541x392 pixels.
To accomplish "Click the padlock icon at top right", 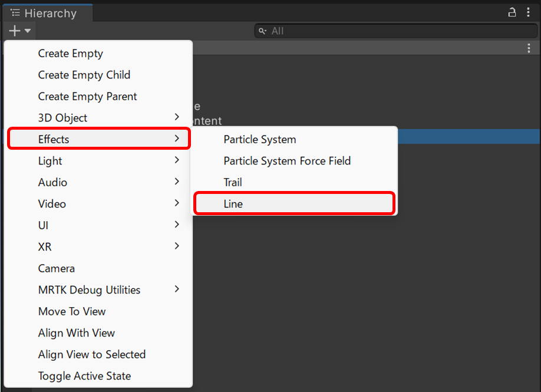I will [512, 12].
